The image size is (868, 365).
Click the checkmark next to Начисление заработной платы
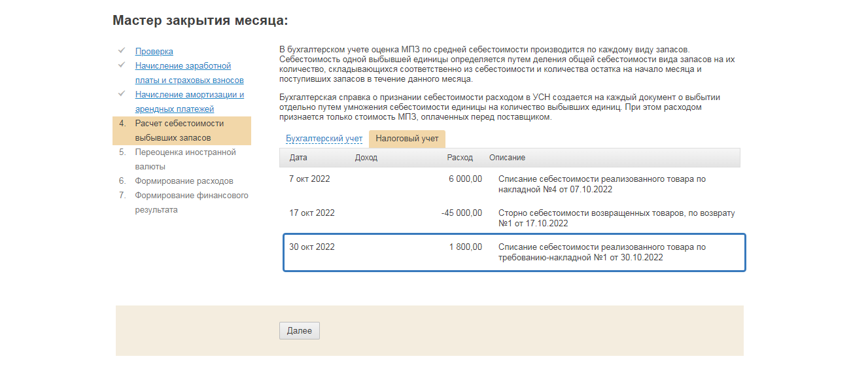tap(122, 65)
